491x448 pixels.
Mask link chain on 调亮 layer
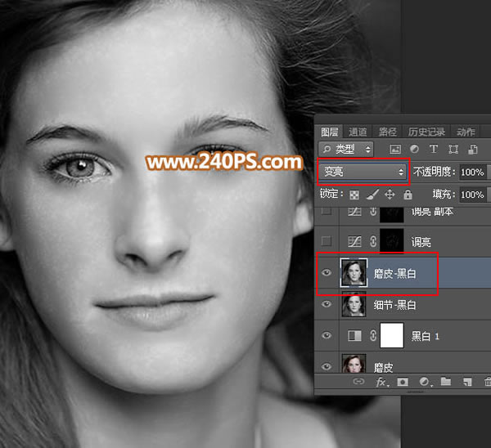373,241
